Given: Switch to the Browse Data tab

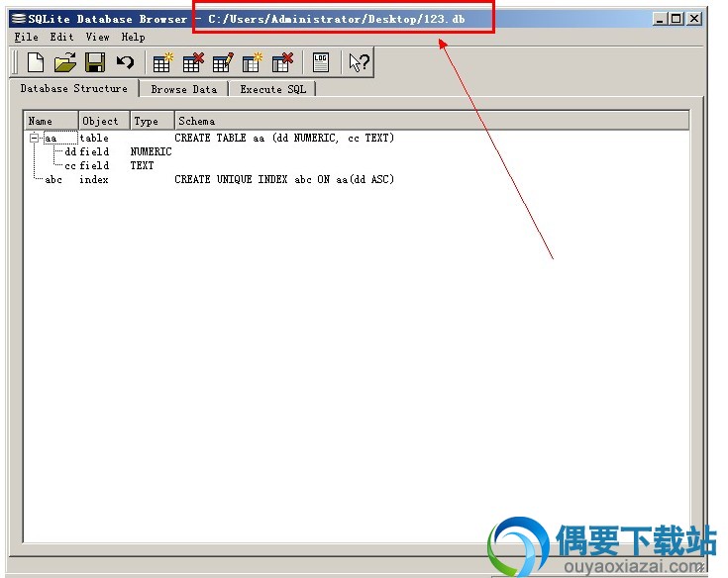Looking at the screenshot, I should click(184, 89).
